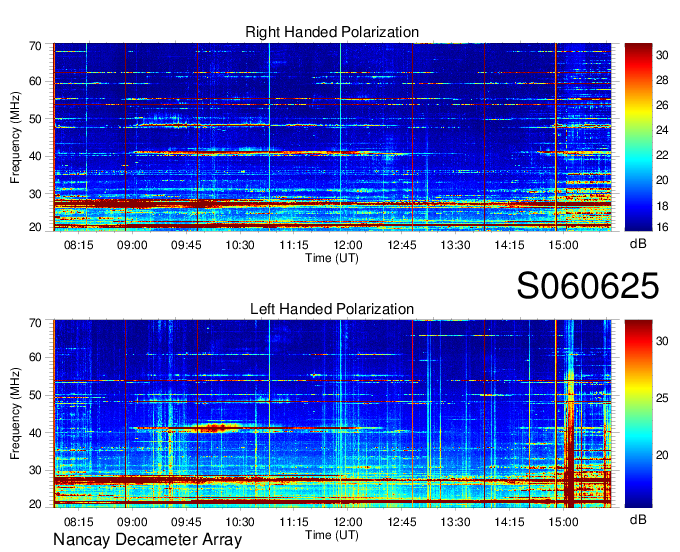Click the 40 MHz tick on the Left Handed plot

pos(35,433)
